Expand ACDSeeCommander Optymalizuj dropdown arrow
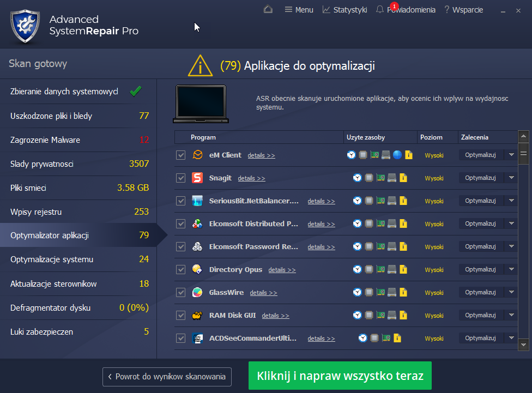 pyautogui.click(x=511, y=338)
